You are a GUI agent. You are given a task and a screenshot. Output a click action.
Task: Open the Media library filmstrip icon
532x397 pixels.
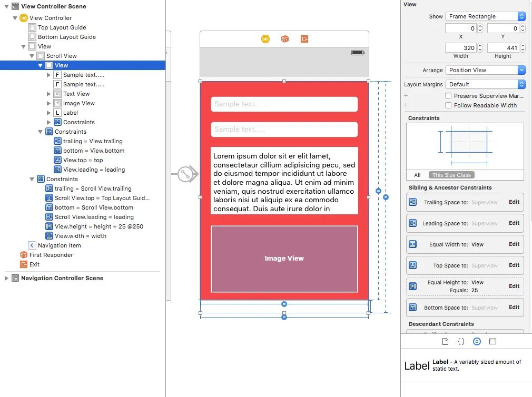pyautogui.click(x=492, y=341)
